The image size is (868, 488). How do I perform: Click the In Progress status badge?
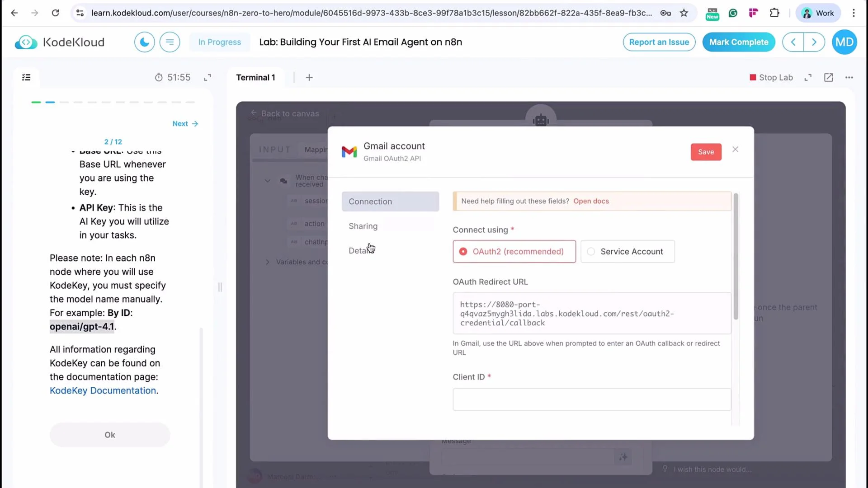(220, 42)
